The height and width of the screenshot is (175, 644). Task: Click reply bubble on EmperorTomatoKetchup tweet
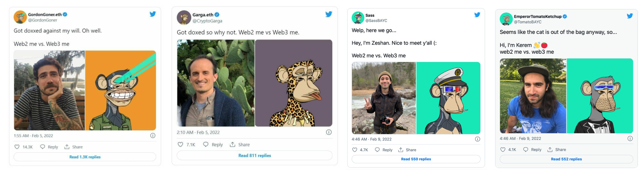pos(525,150)
